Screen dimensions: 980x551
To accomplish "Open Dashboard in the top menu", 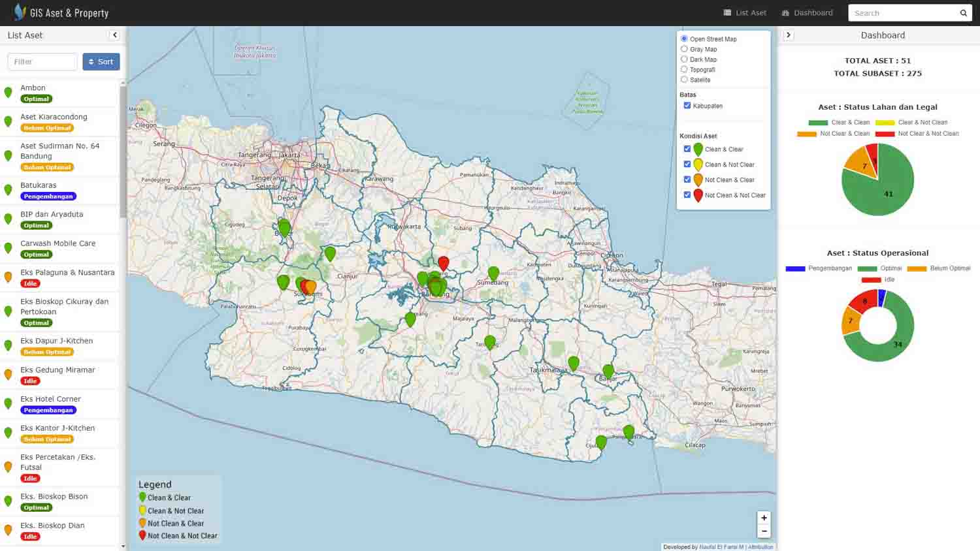I will pos(808,13).
